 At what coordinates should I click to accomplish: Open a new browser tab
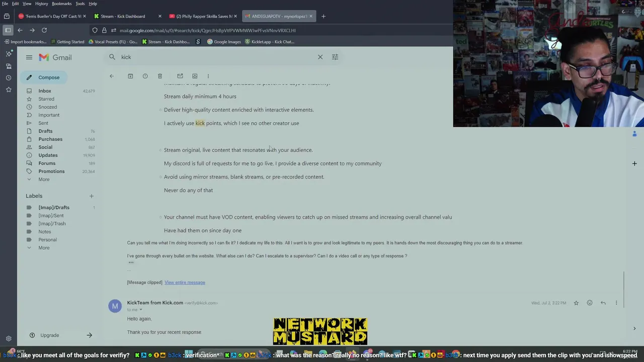coord(324,16)
